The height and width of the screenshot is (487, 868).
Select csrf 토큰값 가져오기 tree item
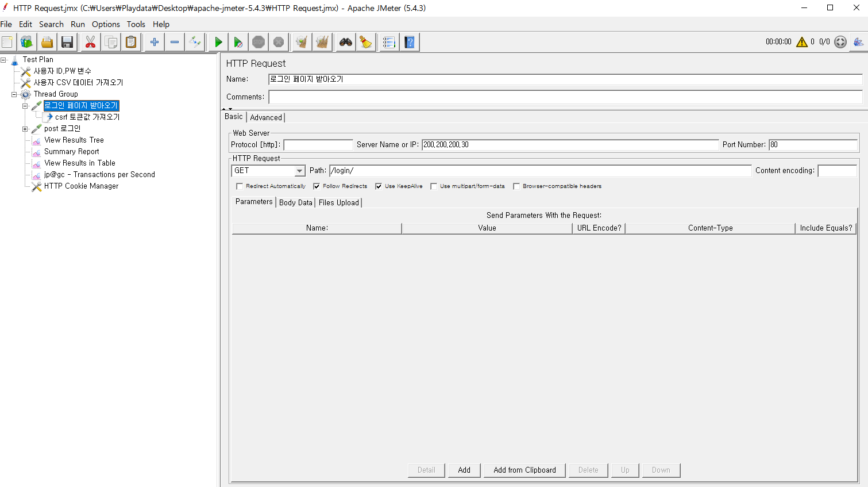87,117
